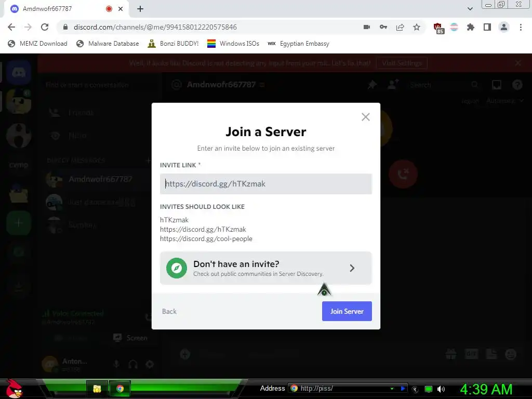
Task: Click the pinned messages pin icon
Action: point(372,85)
